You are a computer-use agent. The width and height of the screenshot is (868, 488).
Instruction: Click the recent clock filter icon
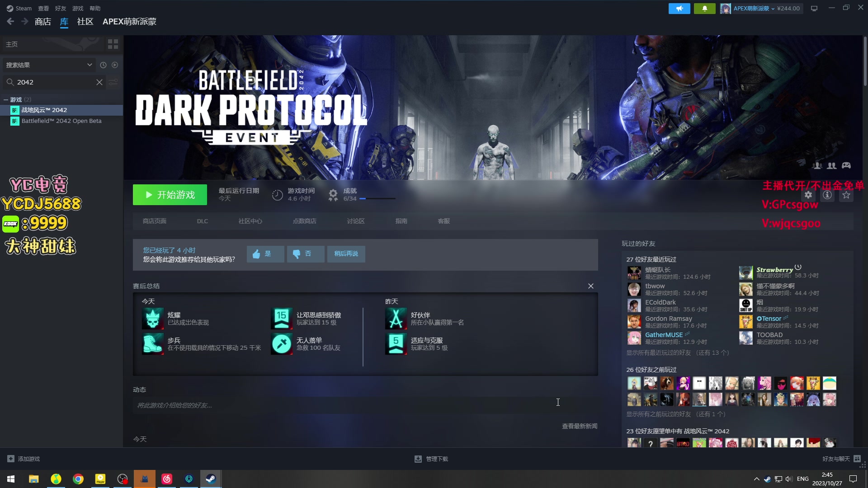pos(103,65)
